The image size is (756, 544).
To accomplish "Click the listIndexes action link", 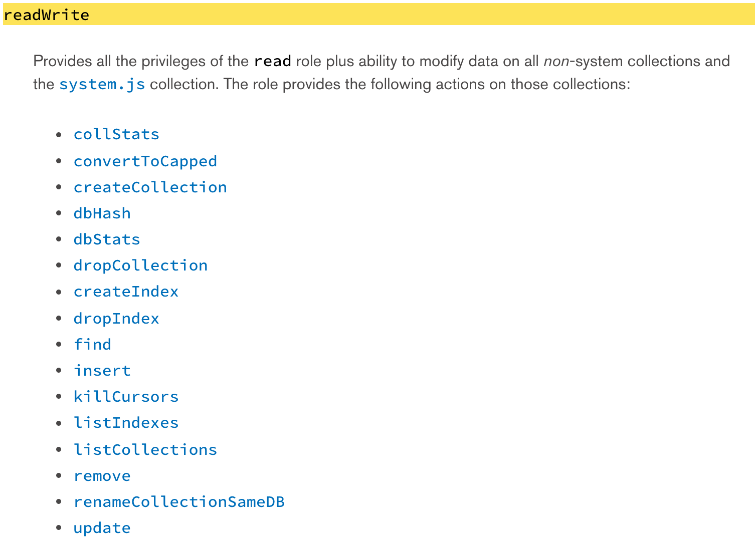I will coord(126,423).
